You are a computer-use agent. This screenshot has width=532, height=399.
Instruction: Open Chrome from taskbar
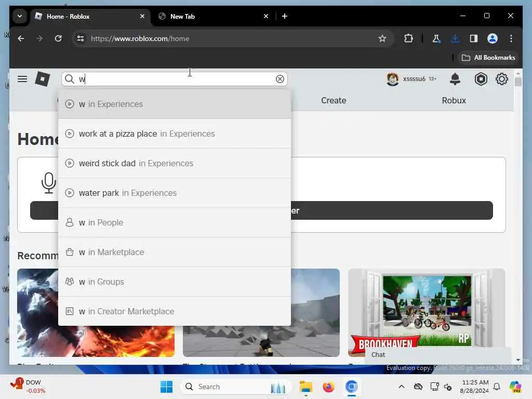(x=352, y=387)
